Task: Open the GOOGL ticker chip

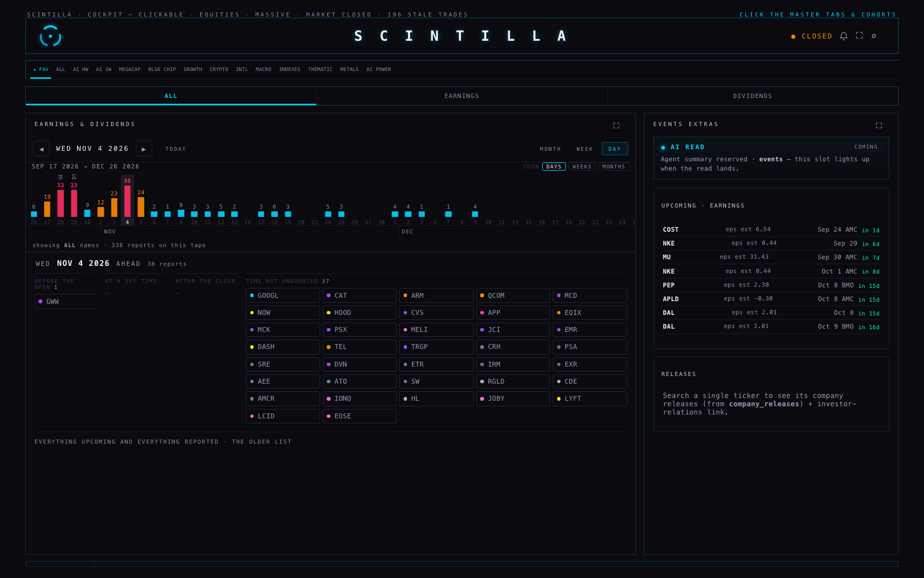Action: pos(283,296)
